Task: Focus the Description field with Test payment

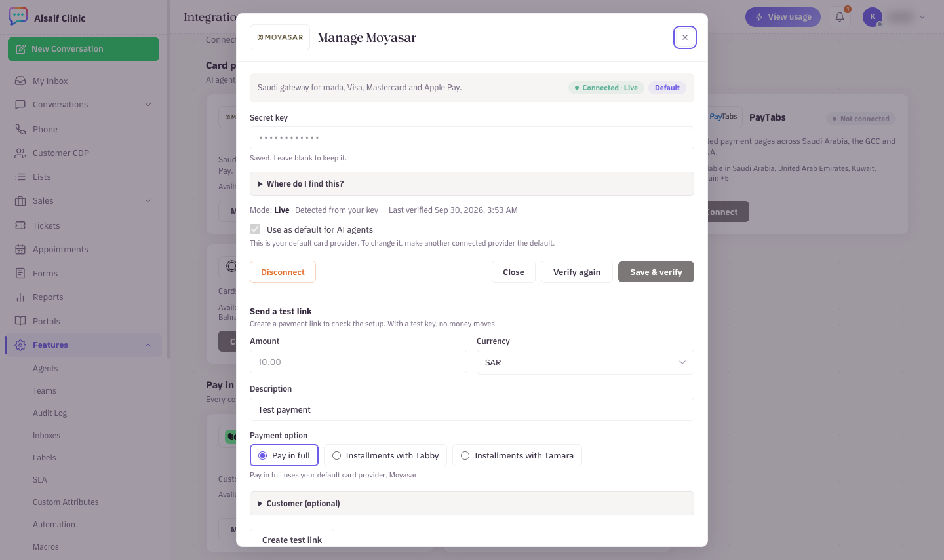Action: click(472, 409)
